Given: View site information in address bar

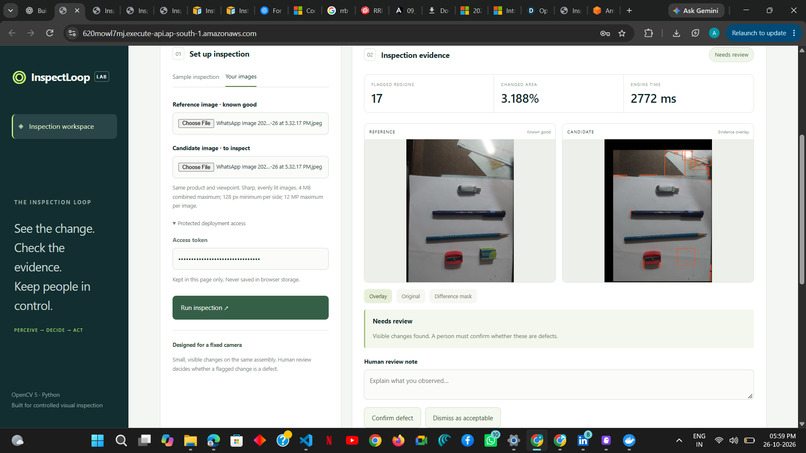Looking at the screenshot, I should coord(72,33).
